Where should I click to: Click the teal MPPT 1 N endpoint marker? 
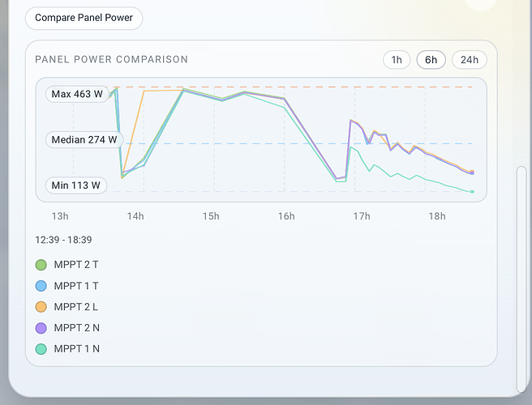click(x=472, y=192)
